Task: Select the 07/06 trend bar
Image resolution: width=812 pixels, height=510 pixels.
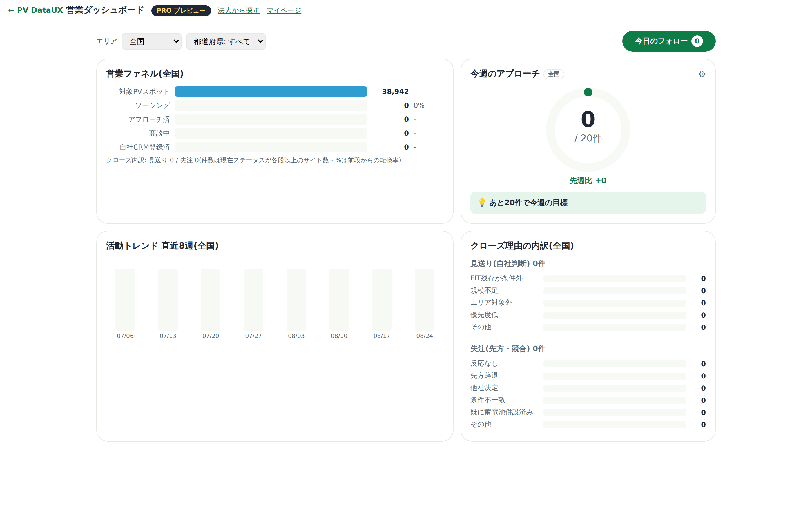Action: (x=125, y=299)
